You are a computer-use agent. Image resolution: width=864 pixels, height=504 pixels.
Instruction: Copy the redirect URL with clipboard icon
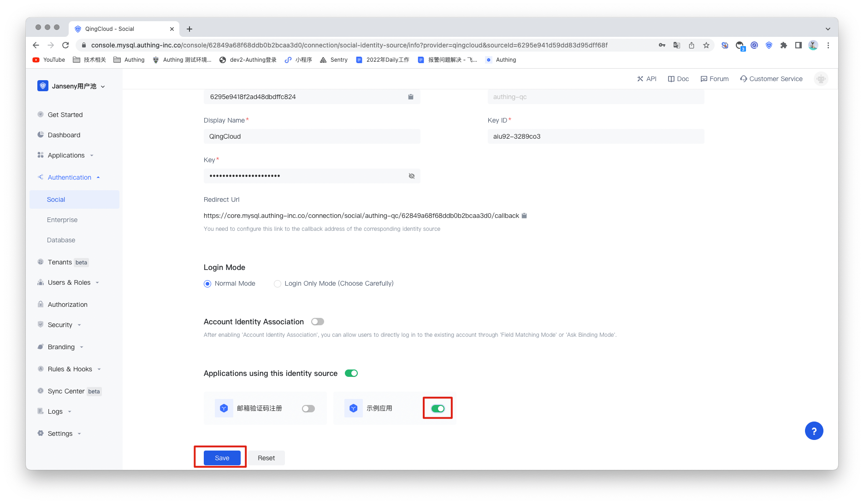pos(524,216)
